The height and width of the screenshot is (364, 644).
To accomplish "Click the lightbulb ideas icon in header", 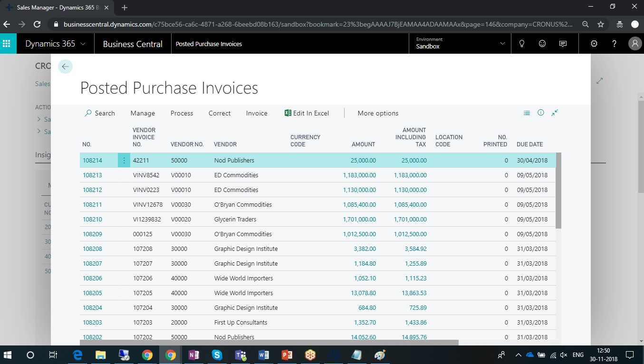I will point(522,44).
